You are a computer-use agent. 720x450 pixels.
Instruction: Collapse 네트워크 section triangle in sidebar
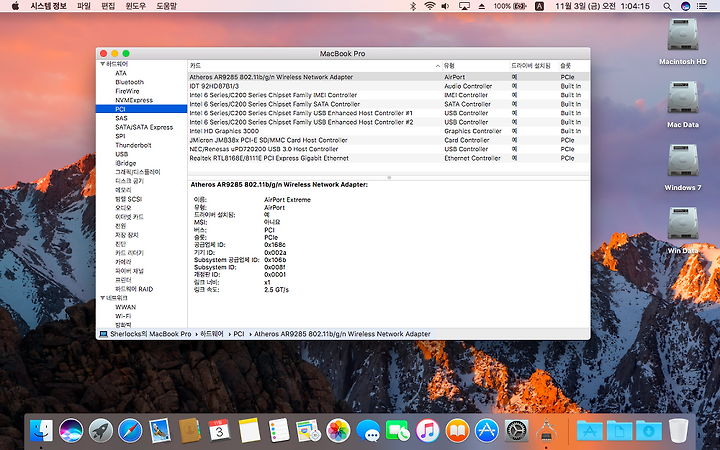(x=102, y=298)
